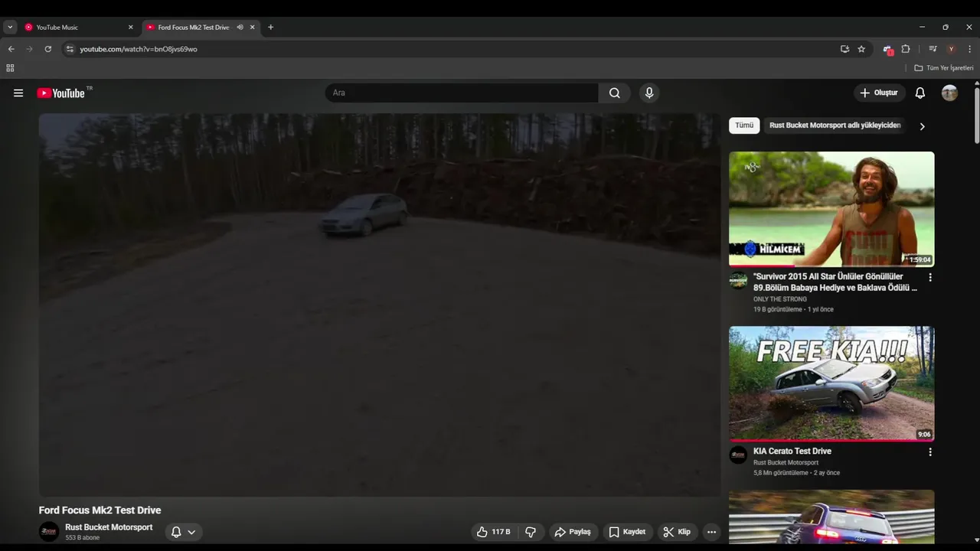Click the Oluştur create button
Image resolution: width=980 pixels, height=551 pixels.
[x=879, y=93]
